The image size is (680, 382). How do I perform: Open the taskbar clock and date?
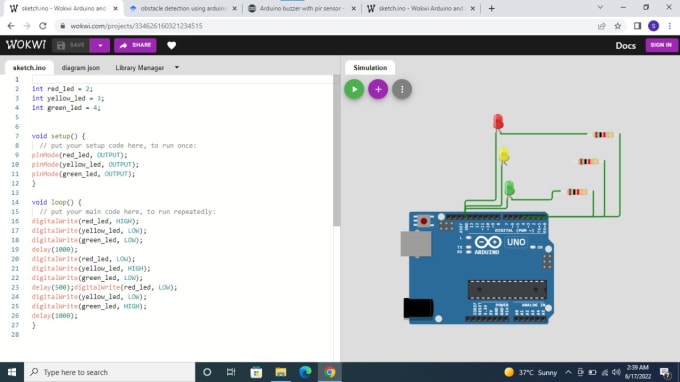[638, 372]
